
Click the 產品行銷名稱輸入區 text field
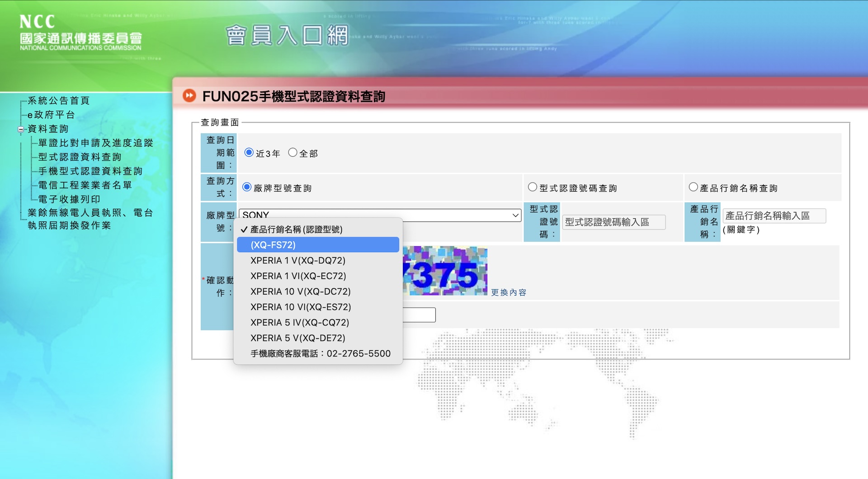coord(774,216)
